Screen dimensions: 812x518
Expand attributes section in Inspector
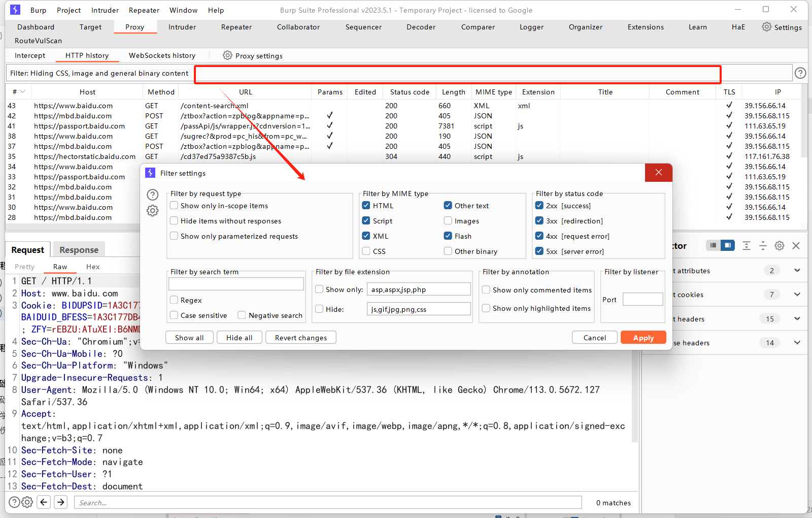(797, 271)
